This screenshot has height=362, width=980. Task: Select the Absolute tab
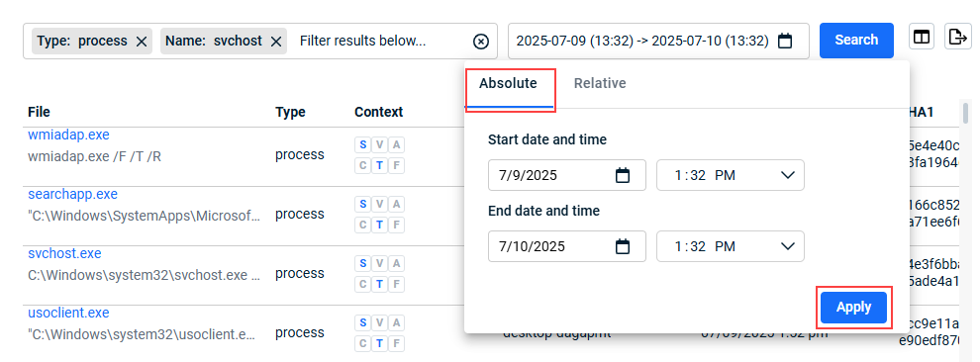[x=508, y=84]
